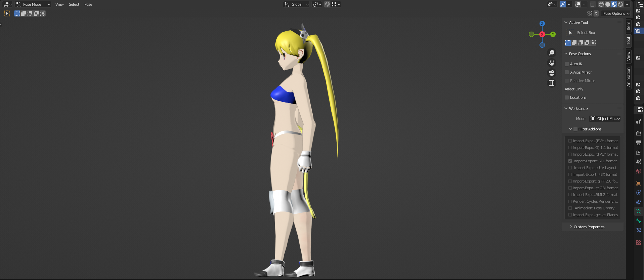The image size is (644, 280).
Task: Open the View menu
Action: tap(59, 4)
